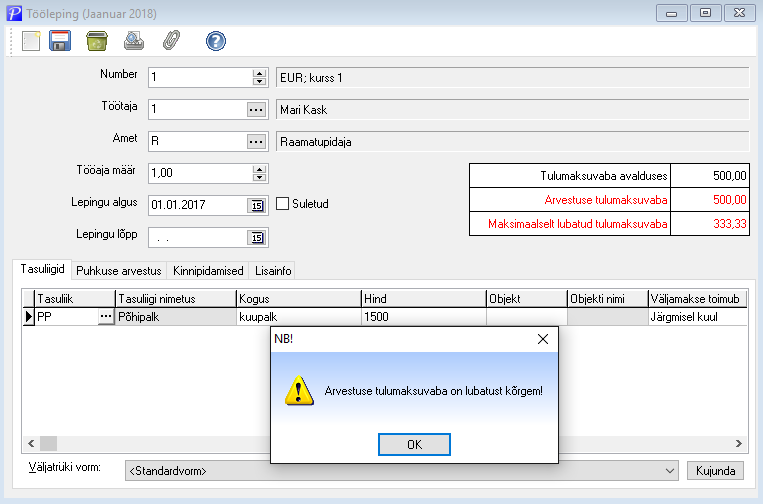
Task: Open calendar picker for Lepingu algus
Action: (257, 205)
